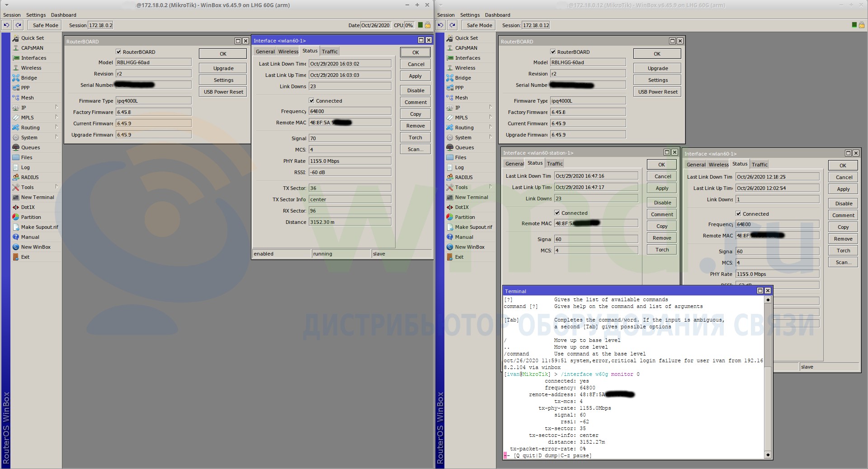Open New WinBox in right WinBox sidebar
The image size is (868, 469).
coord(470,247)
